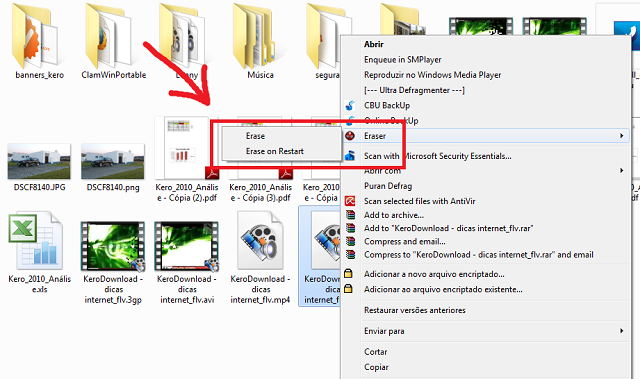Choose Reproduzir no Windows Media Player
640x379 pixels.
(433, 75)
